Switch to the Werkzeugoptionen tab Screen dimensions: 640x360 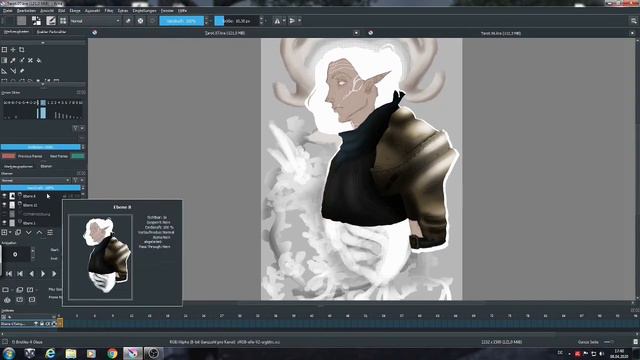coord(18,167)
